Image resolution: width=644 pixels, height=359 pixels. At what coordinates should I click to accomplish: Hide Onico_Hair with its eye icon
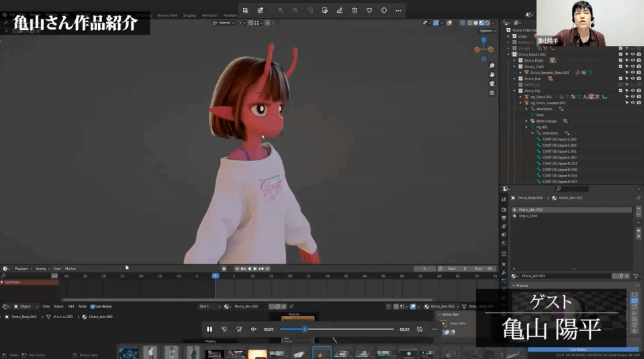pyautogui.click(x=633, y=79)
